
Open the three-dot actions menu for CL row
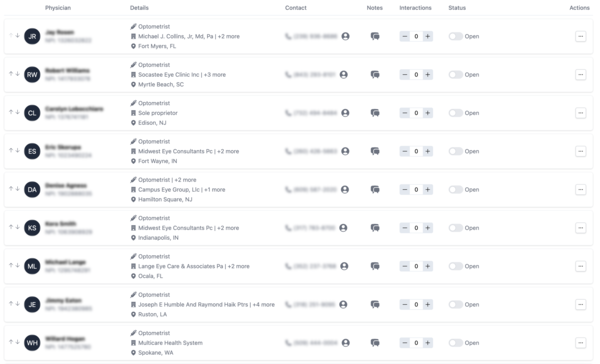[x=580, y=113]
